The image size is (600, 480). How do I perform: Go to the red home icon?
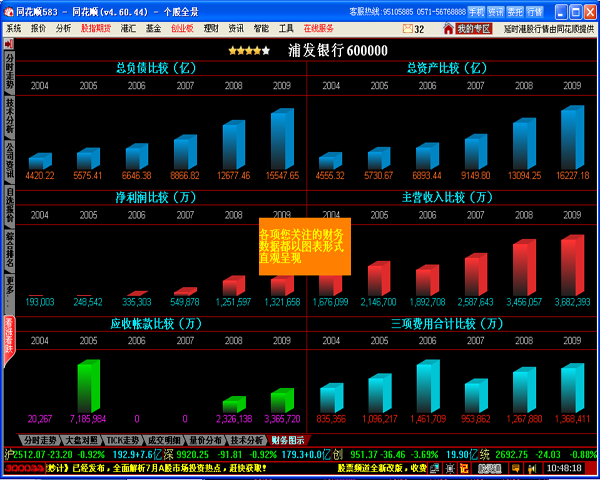448,29
